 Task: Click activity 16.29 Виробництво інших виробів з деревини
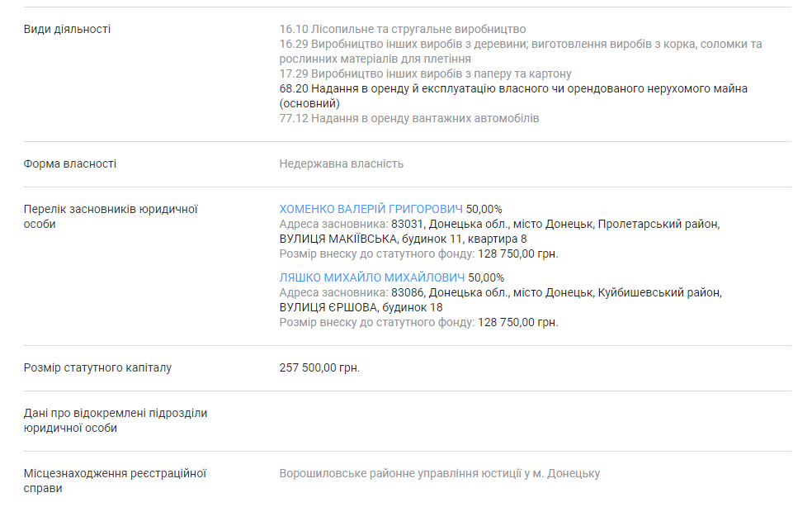click(520, 44)
